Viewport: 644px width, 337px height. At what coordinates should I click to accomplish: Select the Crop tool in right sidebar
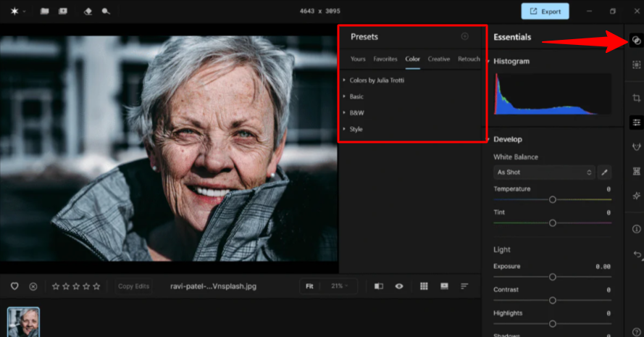(x=635, y=98)
